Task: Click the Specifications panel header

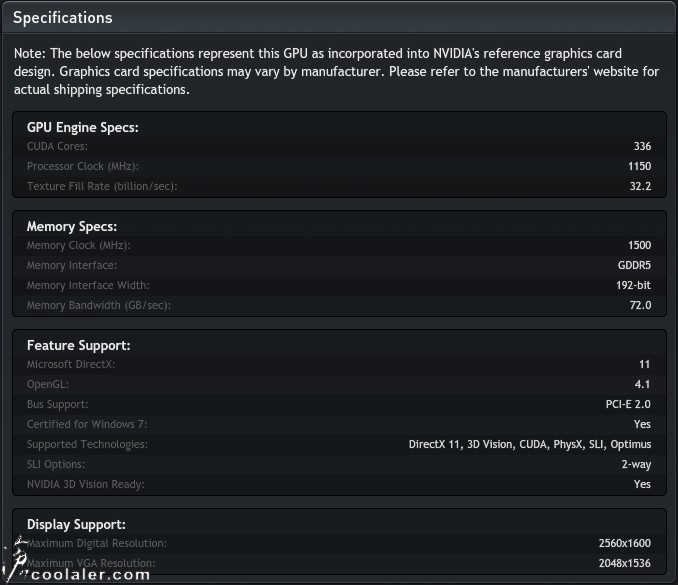Action: coord(339,17)
